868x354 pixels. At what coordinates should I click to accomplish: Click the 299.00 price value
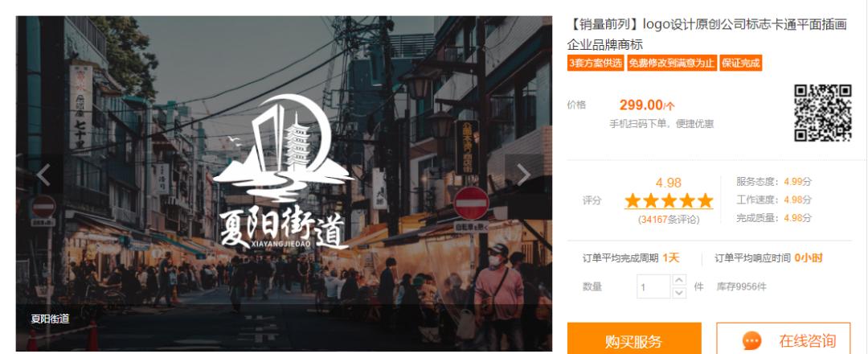(x=641, y=105)
